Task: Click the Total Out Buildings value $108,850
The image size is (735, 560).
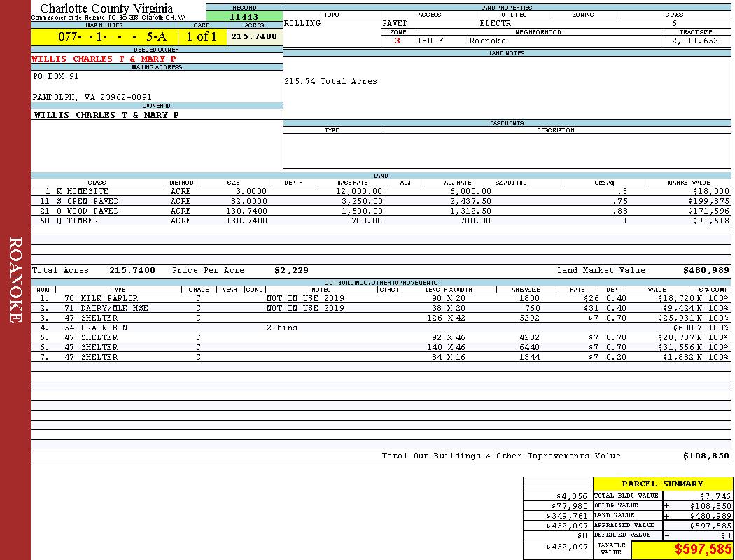Action: tap(706, 456)
